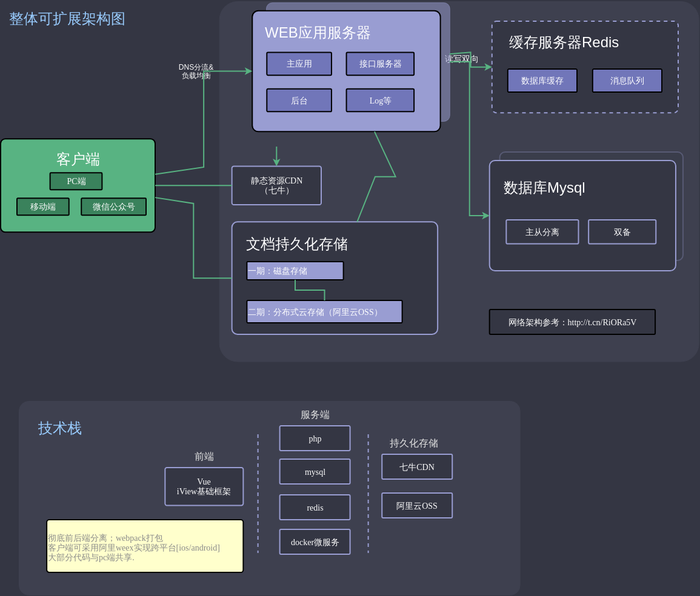Select the redis box in 技术栈

click(x=315, y=507)
